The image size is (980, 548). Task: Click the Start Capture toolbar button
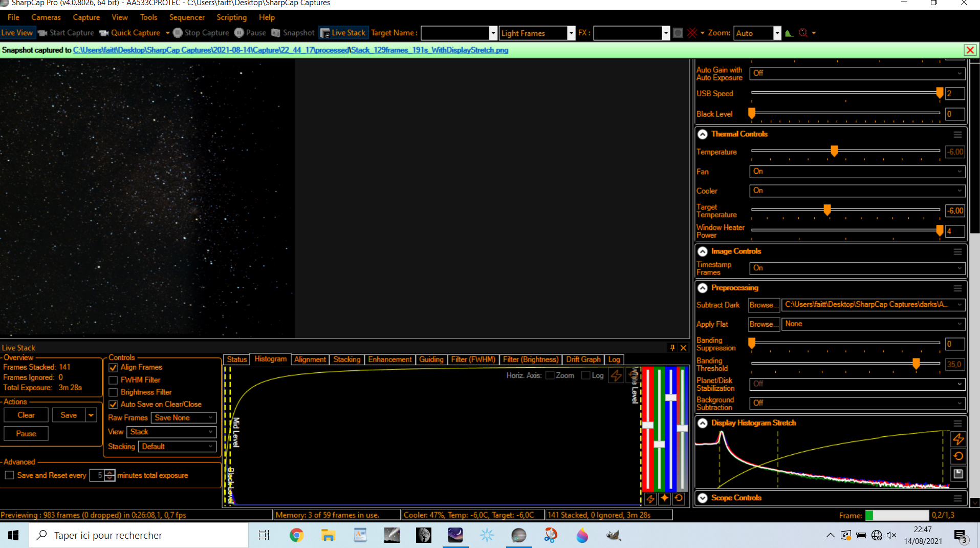[x=66, y=33]
